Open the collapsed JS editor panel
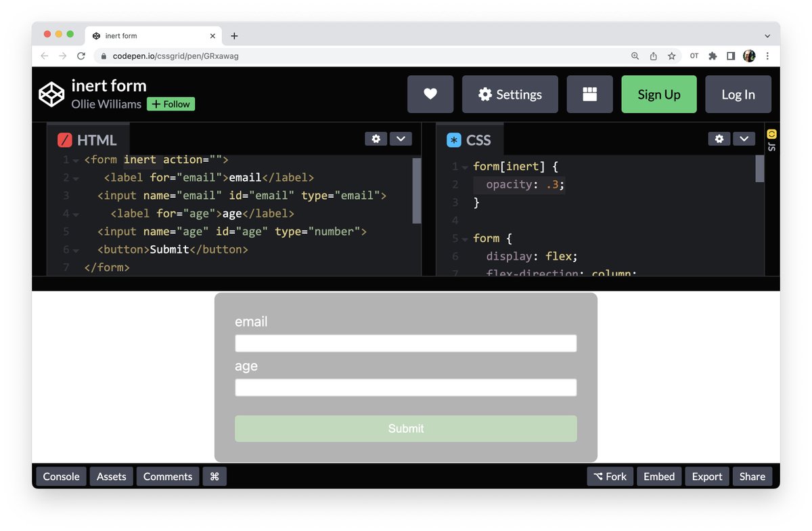 coord(771,140)
